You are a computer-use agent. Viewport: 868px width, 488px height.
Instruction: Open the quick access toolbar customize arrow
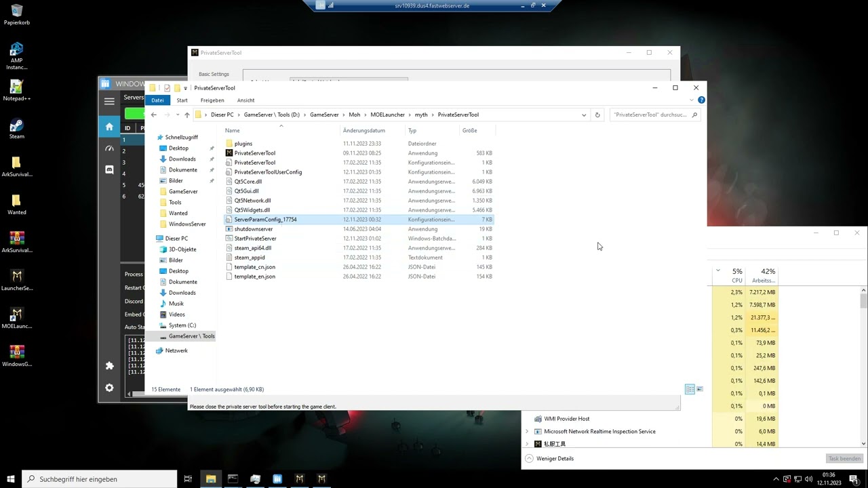pos(185,88)
